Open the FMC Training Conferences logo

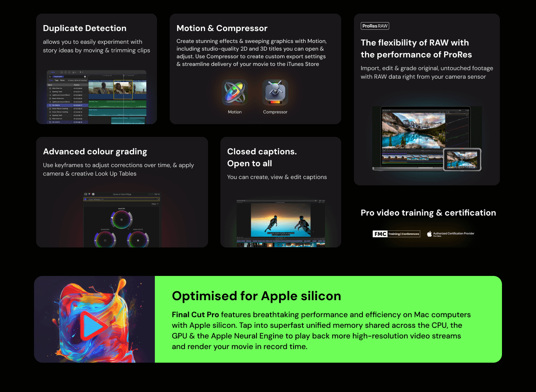pos(396,234)
